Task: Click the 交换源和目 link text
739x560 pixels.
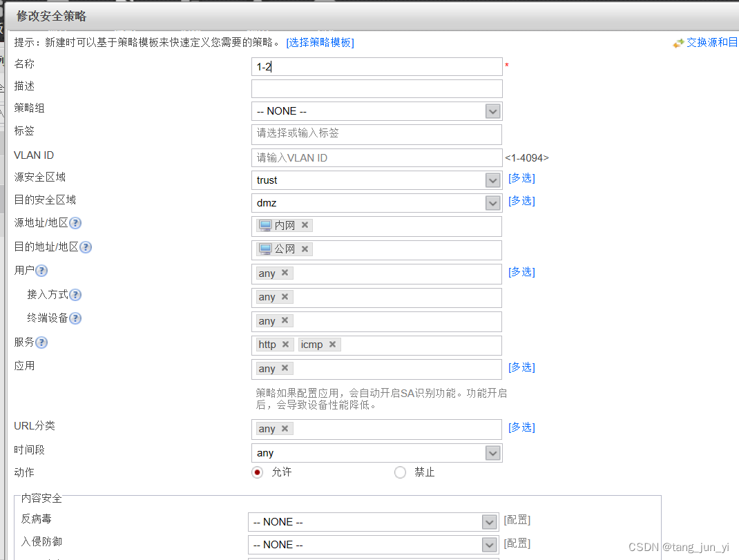Action: coord(712,42)
